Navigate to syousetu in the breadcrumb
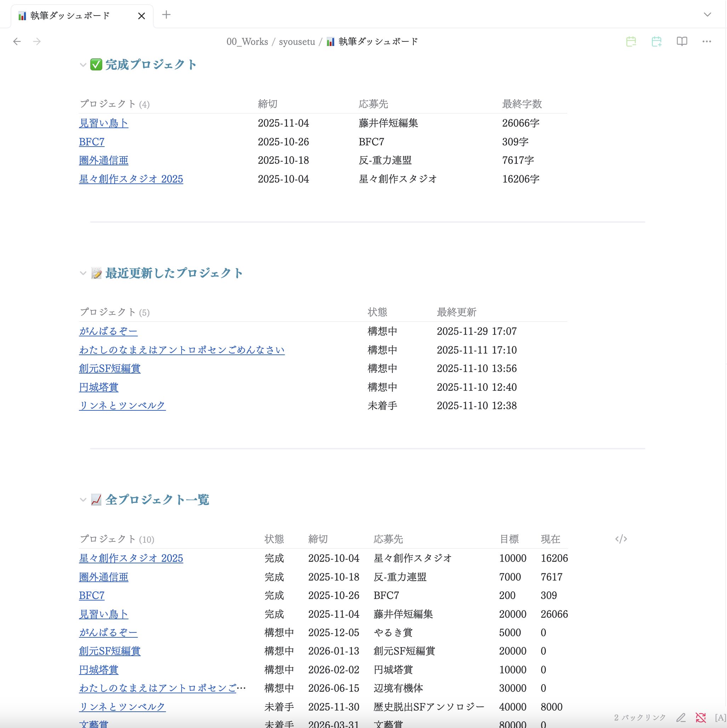Viewport: 727px width, 728px height. [x=297, y=41]
